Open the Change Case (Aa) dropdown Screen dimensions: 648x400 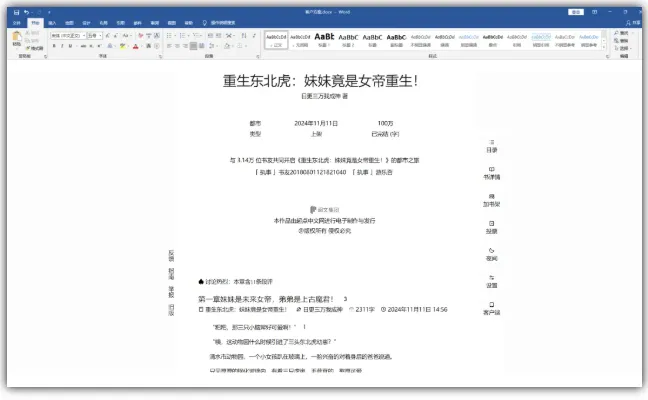pyautogui.click(x=126, y=36)
